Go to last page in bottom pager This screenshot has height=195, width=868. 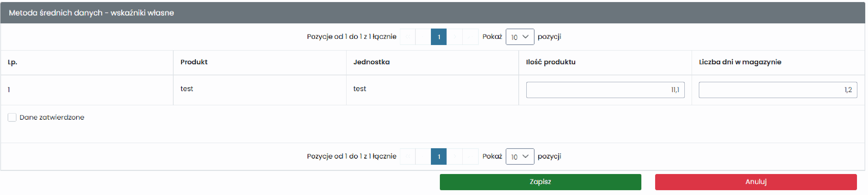[x=470, y=156]
